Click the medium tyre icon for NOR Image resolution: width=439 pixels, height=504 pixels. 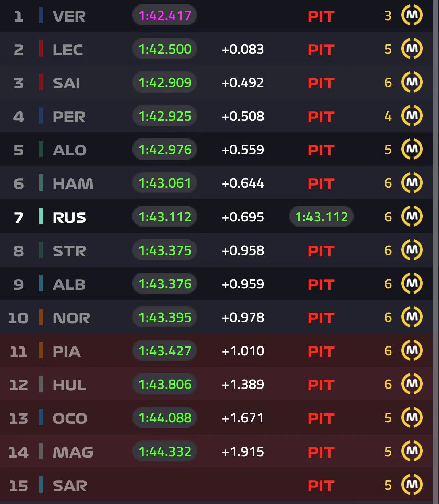tap(412, 317)
